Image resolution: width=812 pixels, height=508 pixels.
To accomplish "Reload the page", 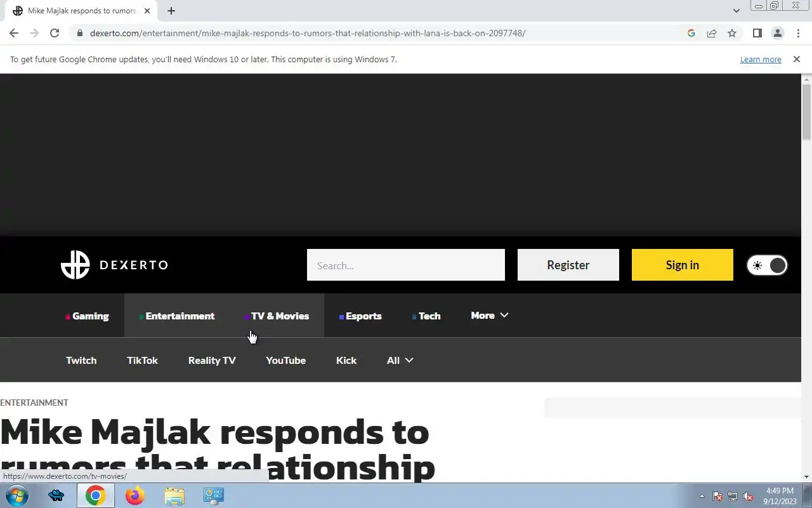I will click(x=55, y=33).
